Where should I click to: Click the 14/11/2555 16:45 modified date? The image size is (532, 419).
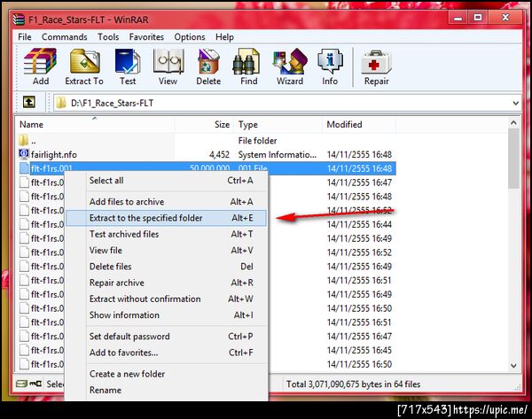point(359,350)
